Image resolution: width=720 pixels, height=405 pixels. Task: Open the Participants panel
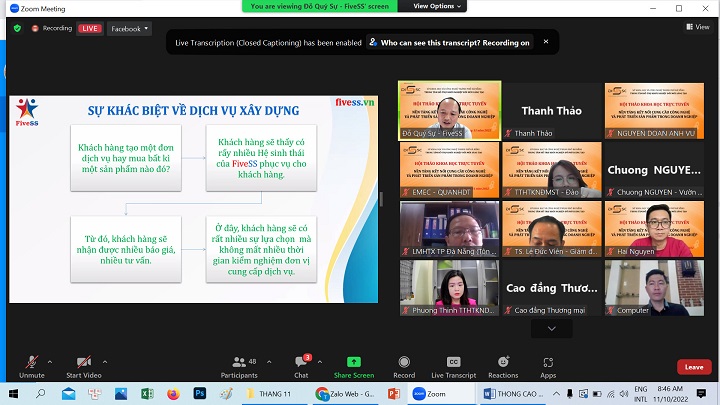239,366
